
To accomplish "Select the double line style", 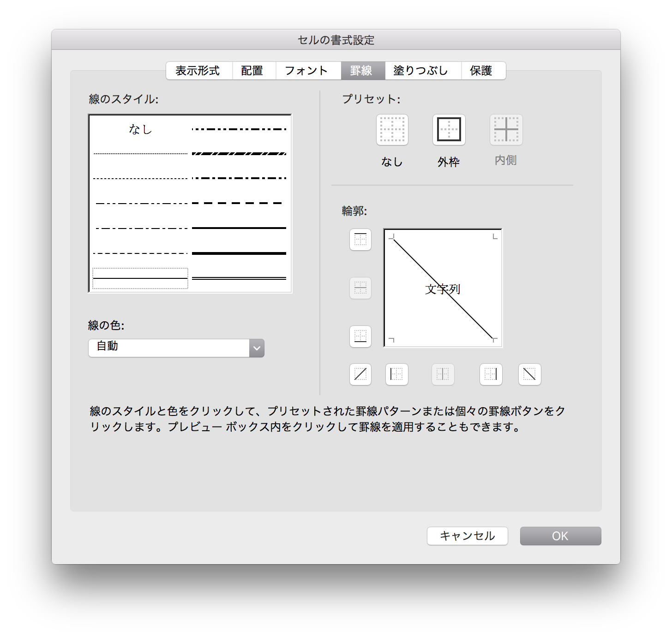I will [x=239, y=278].
